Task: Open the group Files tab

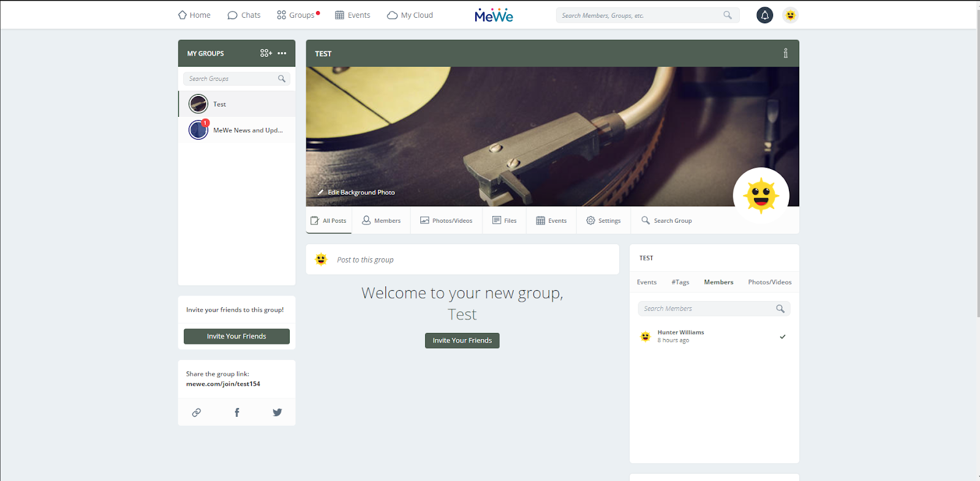Action: click(504, 220)
